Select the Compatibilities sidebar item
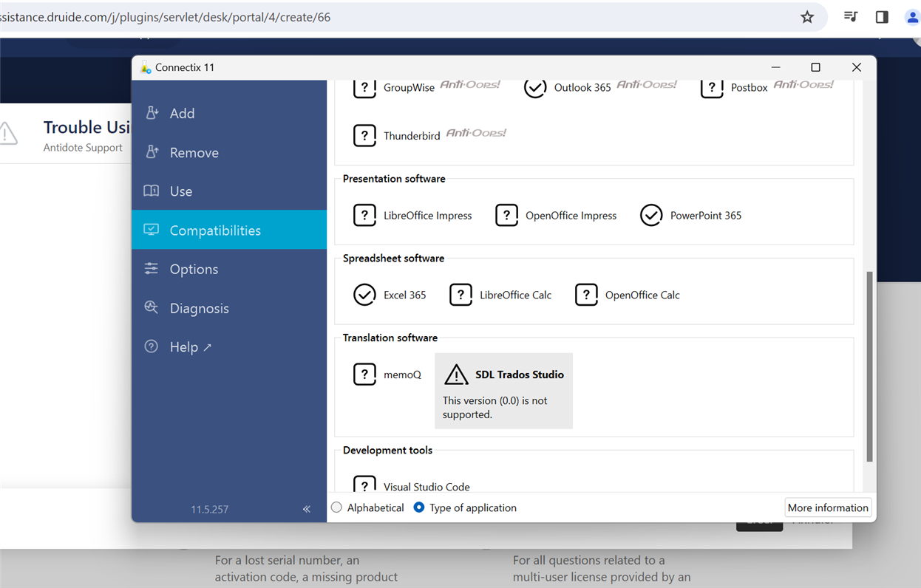Image resolution: width=921 pixels, height=588 pixels. [x=229, y=230]
